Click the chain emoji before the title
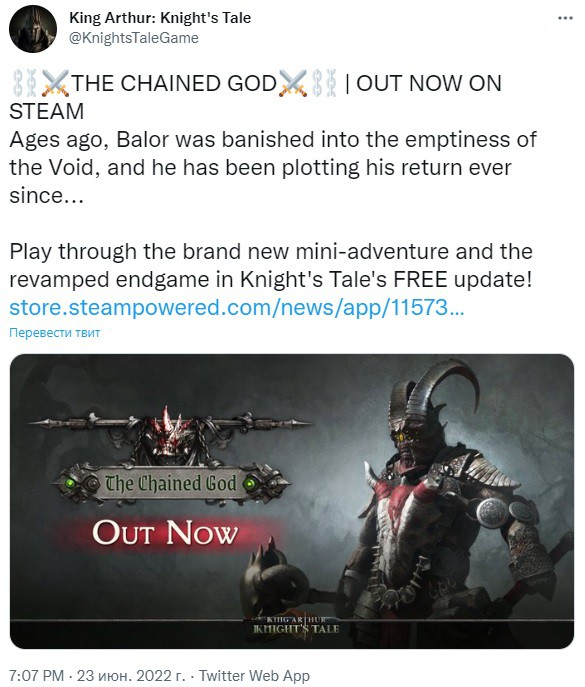The image size is (585, 687). click(x=25, y=83)
